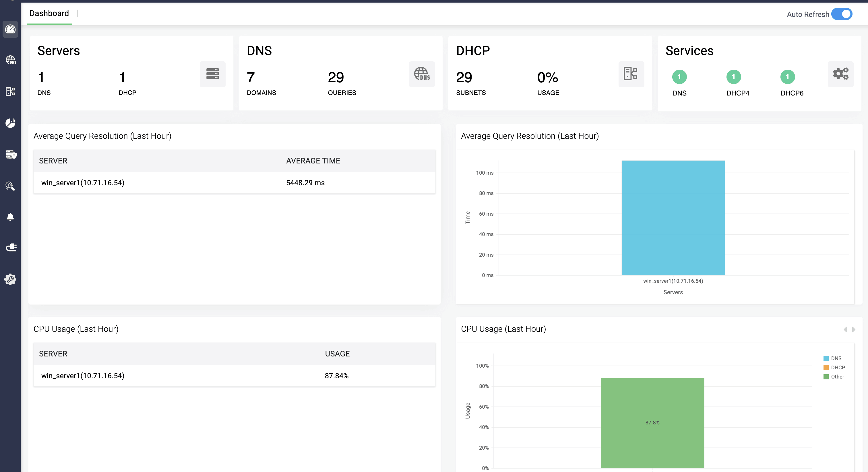
Task: Open the DNS globe sidebar icon
Action: tap(10, 60)
